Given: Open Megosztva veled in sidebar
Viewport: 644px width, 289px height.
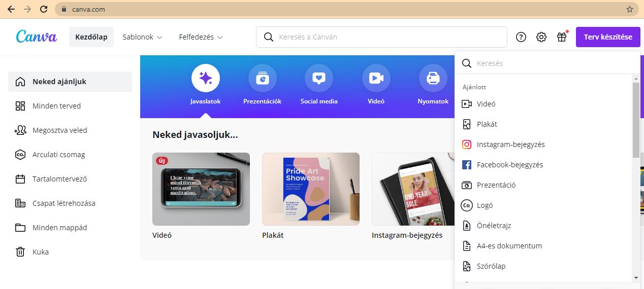Looking at the screenshot, I should click(x=70, y=130).
